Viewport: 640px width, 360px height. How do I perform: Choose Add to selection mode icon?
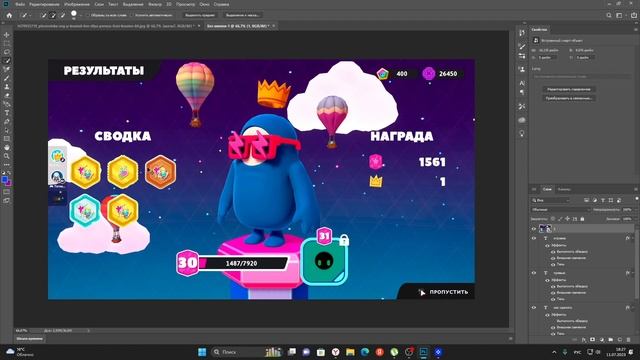53,15
